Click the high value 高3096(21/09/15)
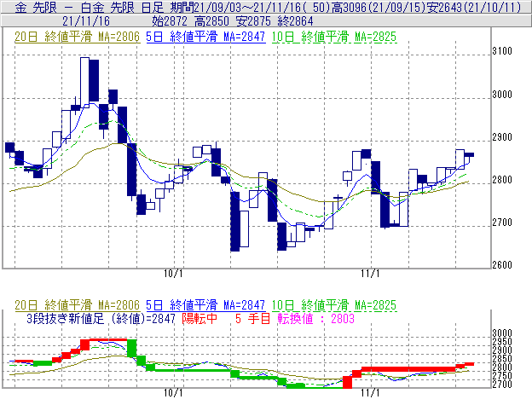The image size is (532, 405). click(379, 8)
